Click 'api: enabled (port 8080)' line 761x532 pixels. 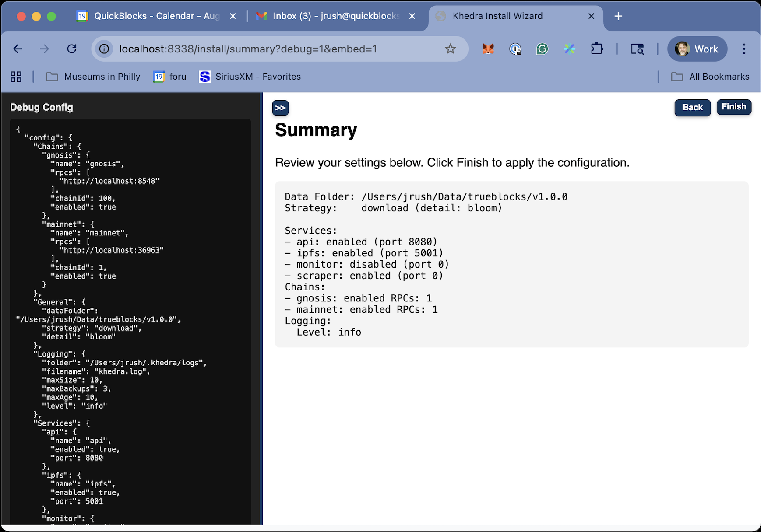click(361, 242)
